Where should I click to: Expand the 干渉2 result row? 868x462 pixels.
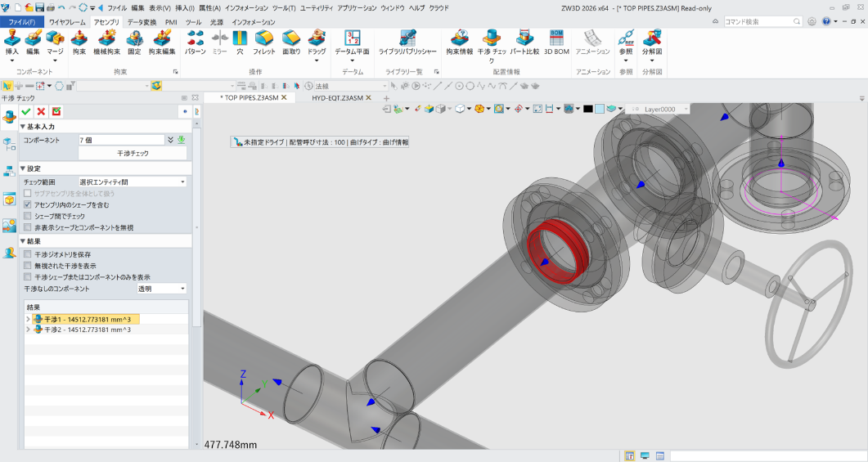[29, 330]
